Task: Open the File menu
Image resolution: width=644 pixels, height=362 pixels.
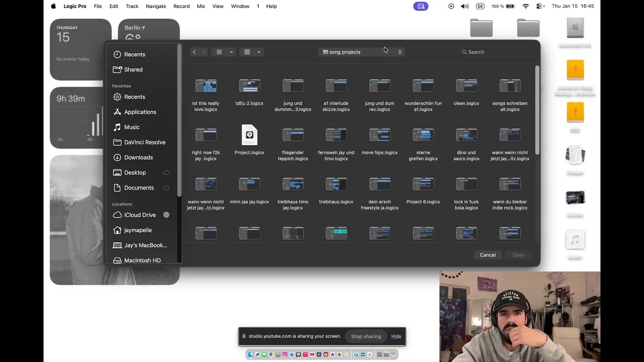Action: coord(98,6)
